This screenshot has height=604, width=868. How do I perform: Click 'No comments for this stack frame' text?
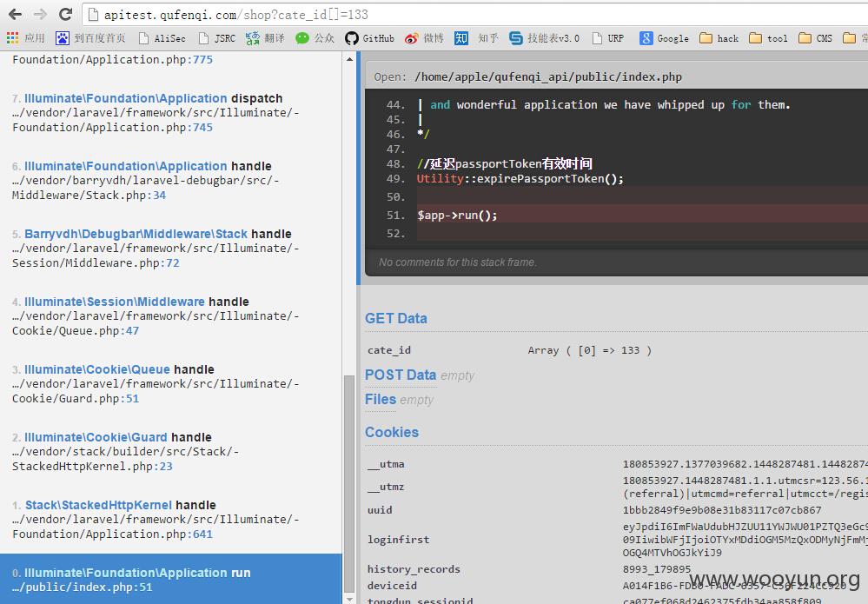(x=458, y=262)
